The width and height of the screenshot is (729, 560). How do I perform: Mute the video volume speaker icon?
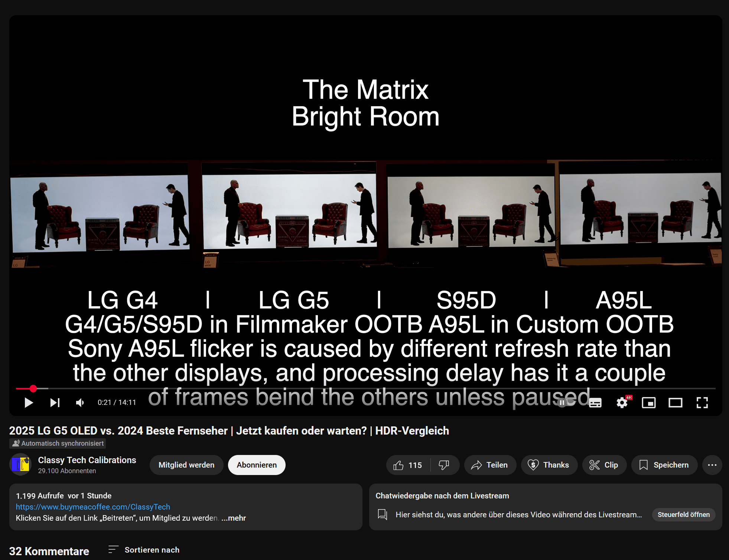click(80, 403)
